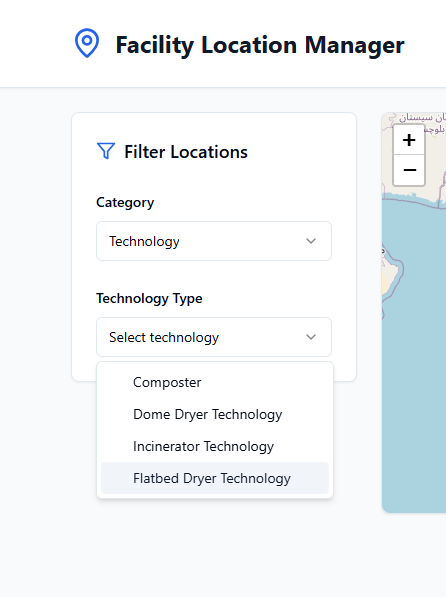The image size is (446, 597).
Task: Click the Arabic place label on map
Action: (422, 123)
